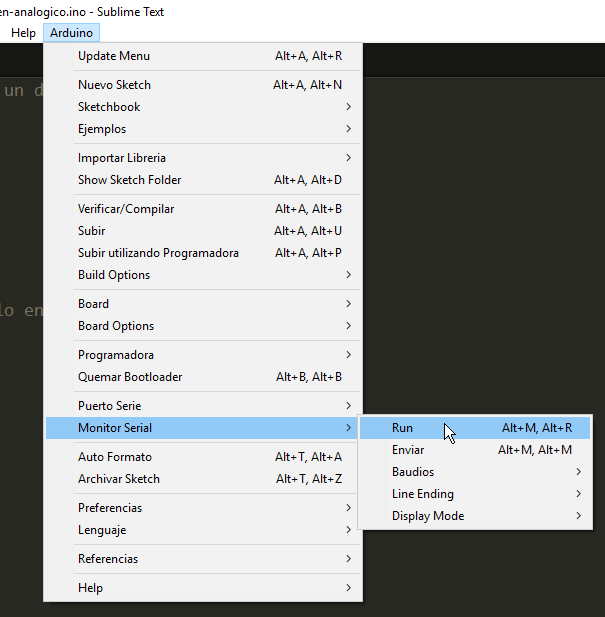The height and width of the screenshot is (617, 605).
Task: Click the Arduino menu bar item
Action: point(70,33)
